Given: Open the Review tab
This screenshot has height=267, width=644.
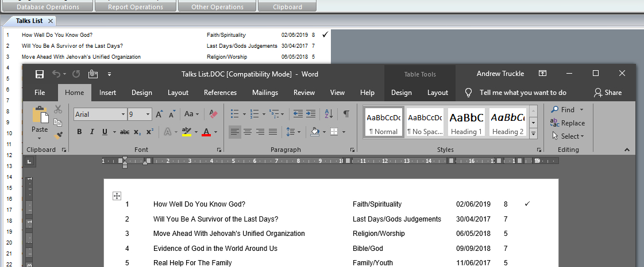Looking at the screenshot, I should point(304,93).
